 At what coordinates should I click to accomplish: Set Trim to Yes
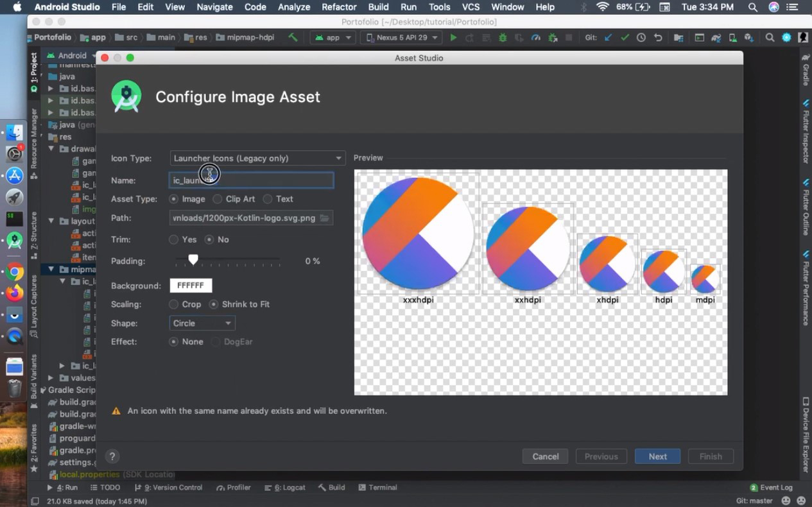pyautogui.click(x=173, y=239)
